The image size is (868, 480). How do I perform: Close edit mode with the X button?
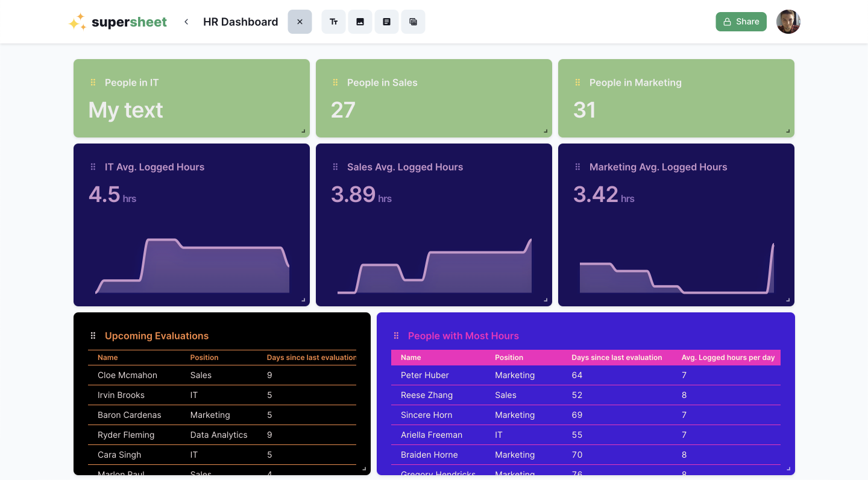(x=300, y=22)
